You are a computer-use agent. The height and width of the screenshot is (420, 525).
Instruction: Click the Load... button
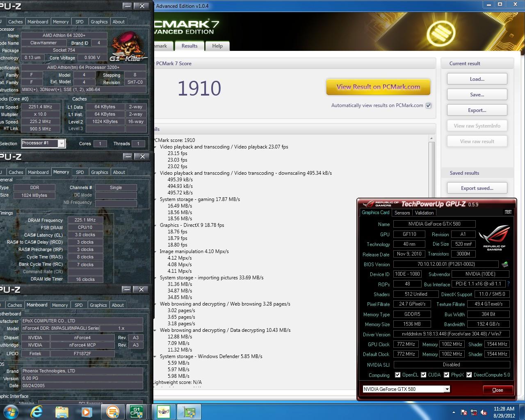tap(477, 79)
